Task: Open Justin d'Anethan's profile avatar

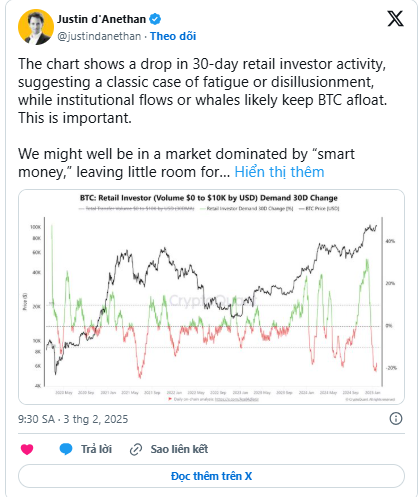Action: pyautogui.click(x=36, y=27)
